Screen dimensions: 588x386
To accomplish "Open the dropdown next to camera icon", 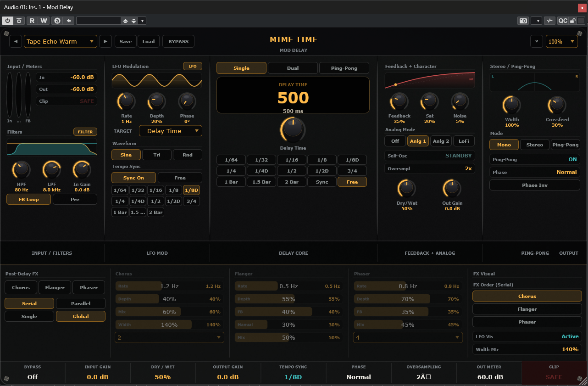I will [x=536, y=21].
